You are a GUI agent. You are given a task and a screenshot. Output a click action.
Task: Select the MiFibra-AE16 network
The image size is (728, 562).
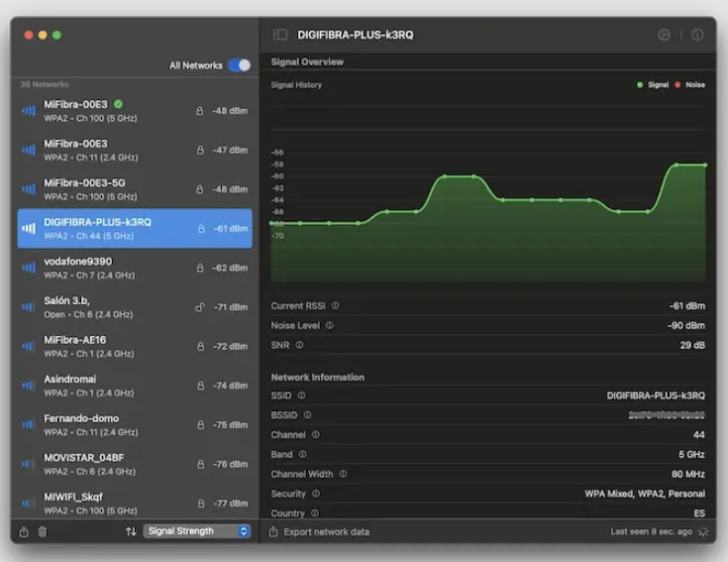coord(135,347)
